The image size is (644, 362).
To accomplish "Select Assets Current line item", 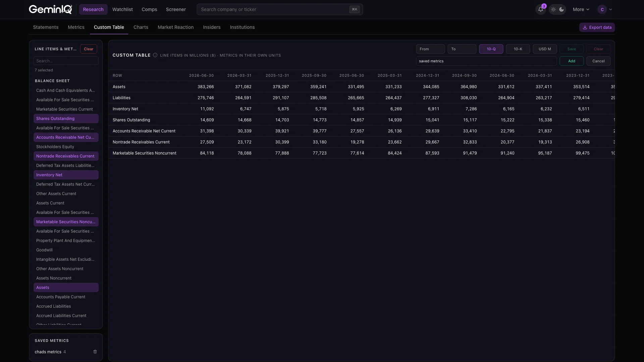I will tap(66, 203).
